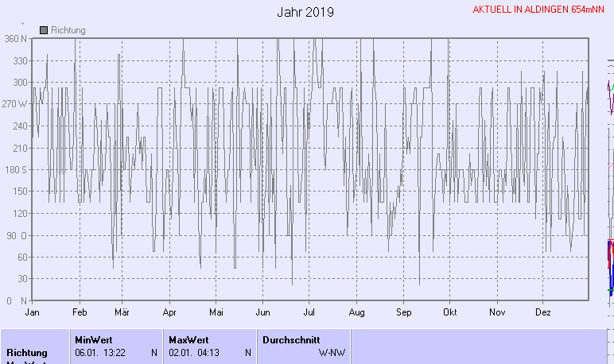The height and width of the screenshot is (364, 614).
Task: Click the MaxWert column header
Action: point(186,339)
